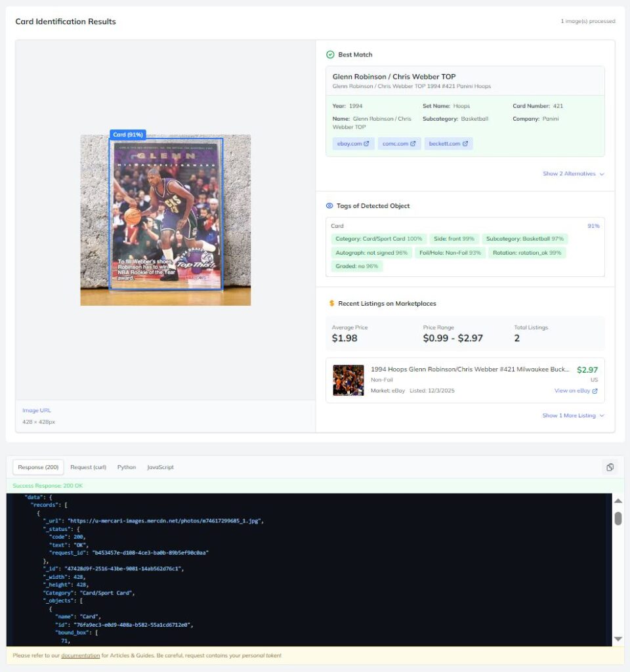Expand Show 1 More Listing
Viewport: 630px width, 672px height.
point(573,415)
